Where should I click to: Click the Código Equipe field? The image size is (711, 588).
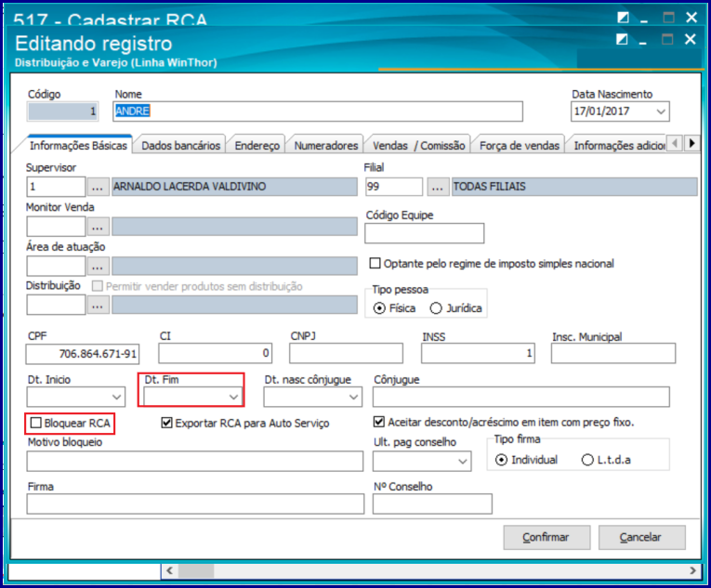pyautogui.click(x=425, y=233)
